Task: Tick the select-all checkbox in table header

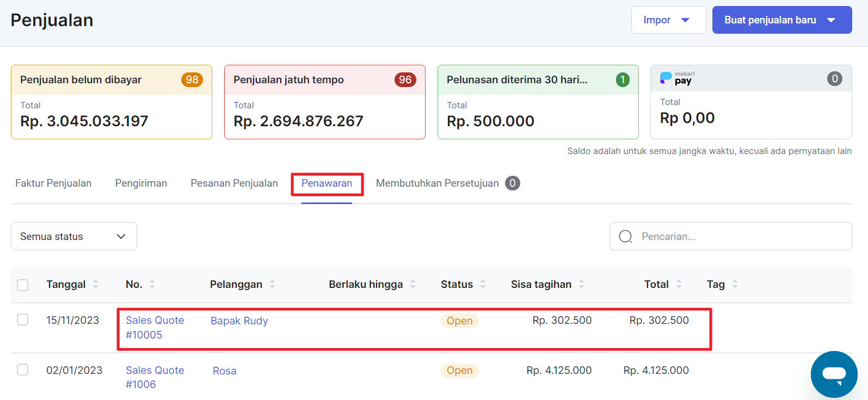Action: (23, 285)
